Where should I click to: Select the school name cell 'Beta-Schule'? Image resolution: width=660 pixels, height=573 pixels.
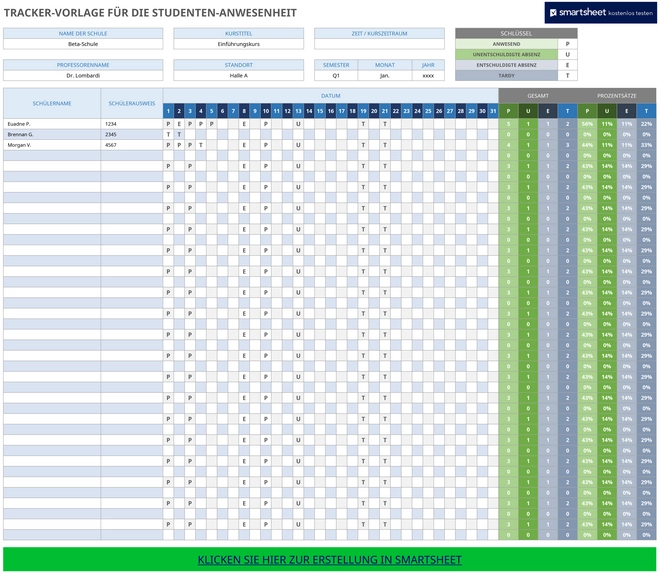pyautogui.click(x=83, y=44)
